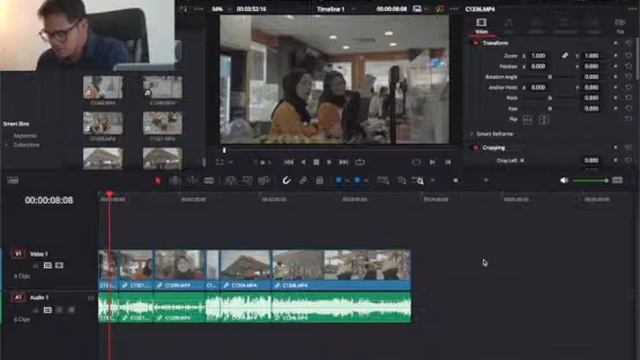Select the Video tab in Inspector
The width and height of the screenshot is (640, 360).
click(x=482, y=25)
